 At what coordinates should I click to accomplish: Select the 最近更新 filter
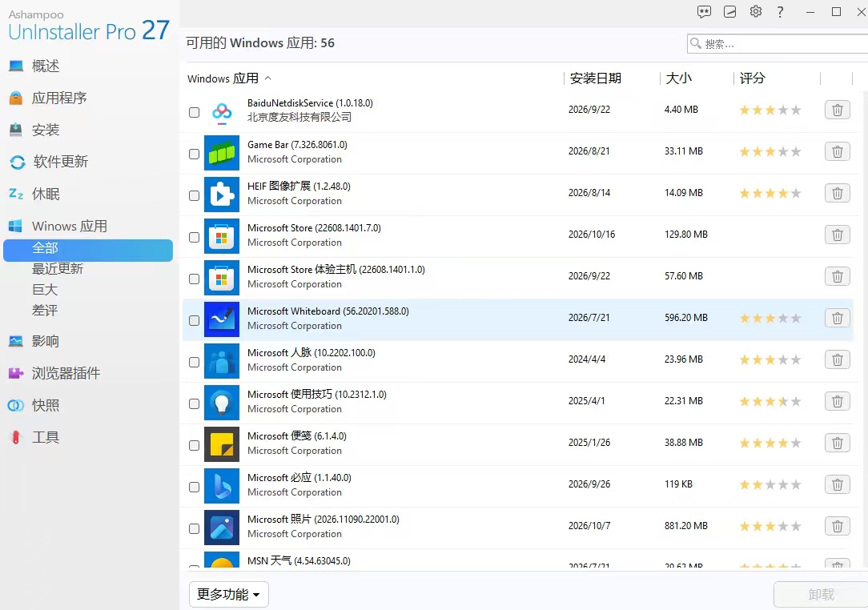pyautogui.click(x=58, y=269)
